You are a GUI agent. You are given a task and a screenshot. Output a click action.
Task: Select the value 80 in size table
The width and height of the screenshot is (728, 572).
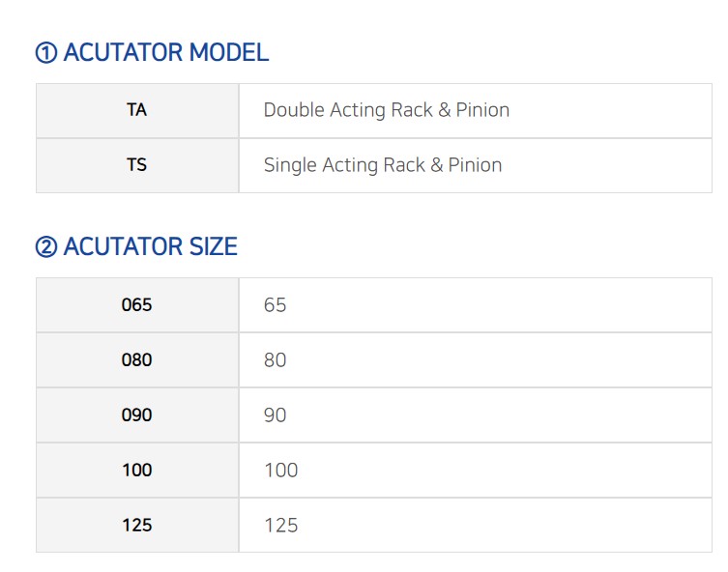pos(275,360)
